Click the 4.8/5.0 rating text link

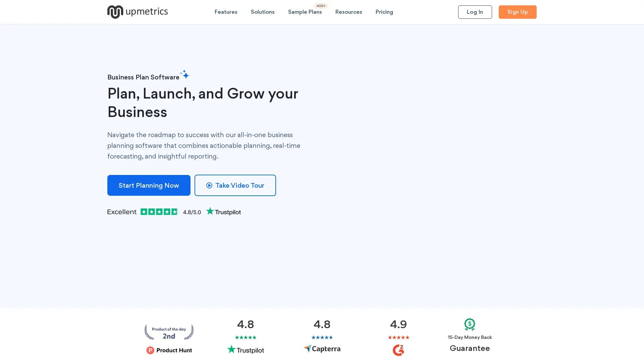tap(192, 212)
